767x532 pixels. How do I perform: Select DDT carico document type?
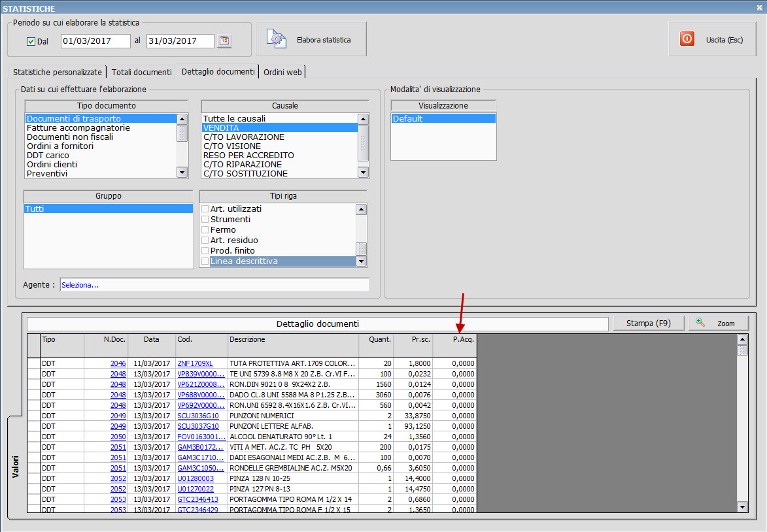pyautogui.click(x=101, y=155)
